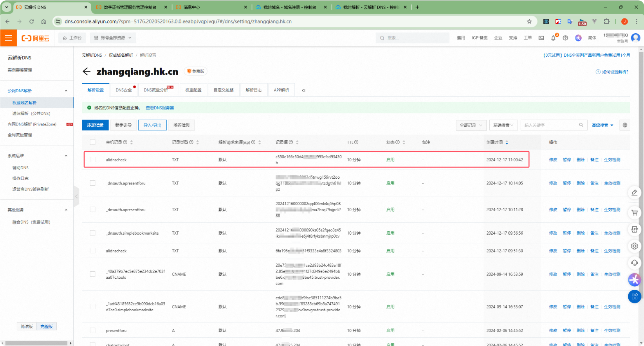Reload the page with browser refresh icon

tap(31, 22)
